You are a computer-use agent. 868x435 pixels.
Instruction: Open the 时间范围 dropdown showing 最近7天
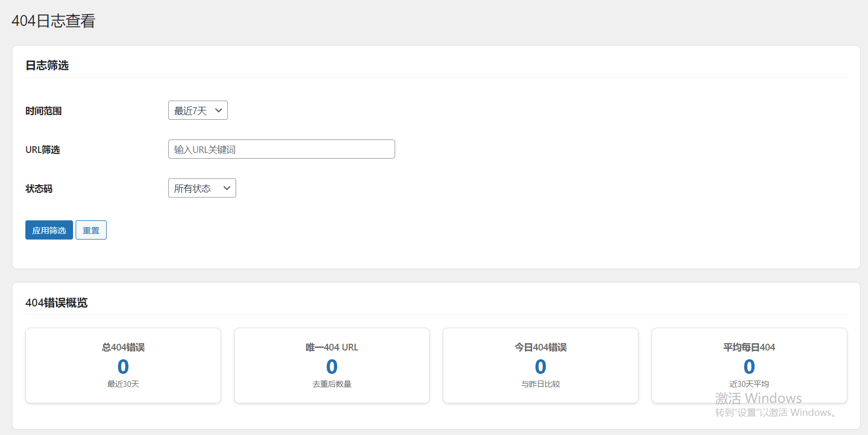[x=198, y=110]
